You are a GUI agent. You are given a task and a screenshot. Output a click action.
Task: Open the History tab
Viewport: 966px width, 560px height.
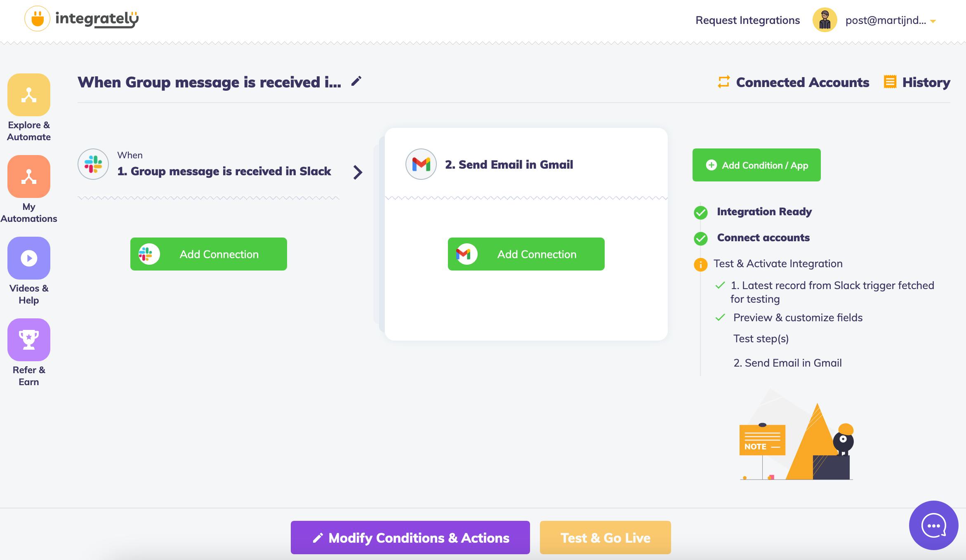click(917, 82)
